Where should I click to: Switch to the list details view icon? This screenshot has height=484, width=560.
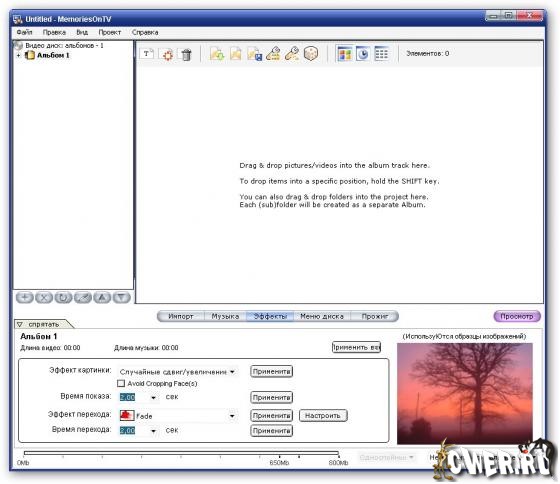tap(381, 54)
